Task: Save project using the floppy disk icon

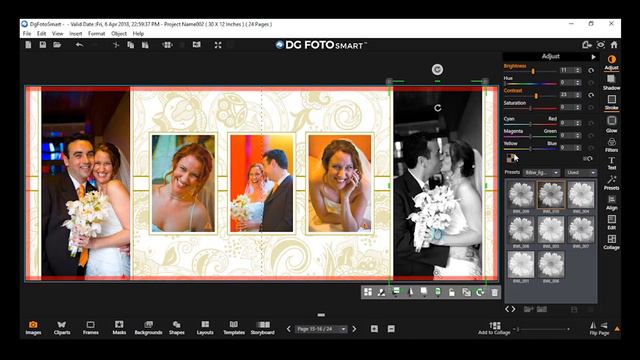Action: 42,45
